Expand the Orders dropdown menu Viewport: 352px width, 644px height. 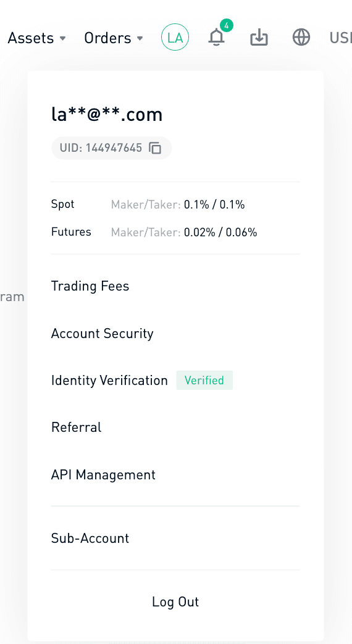click(x=114, y=38)
